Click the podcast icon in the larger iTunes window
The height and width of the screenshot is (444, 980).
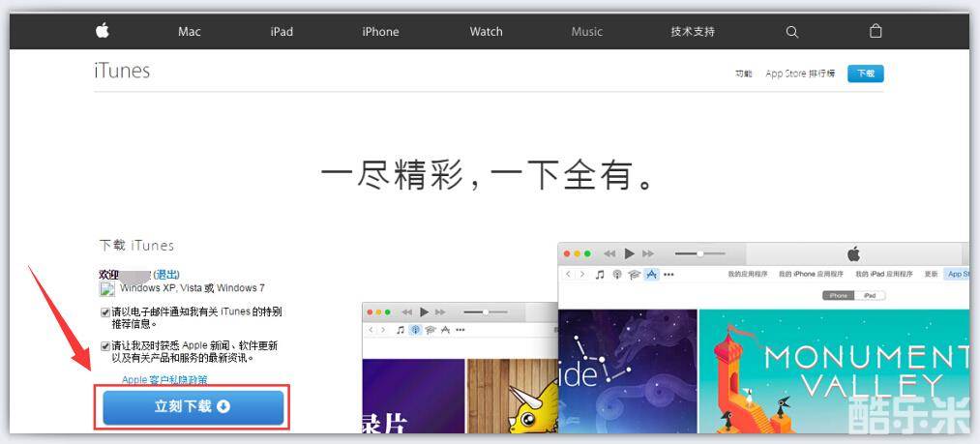point(616,275)
